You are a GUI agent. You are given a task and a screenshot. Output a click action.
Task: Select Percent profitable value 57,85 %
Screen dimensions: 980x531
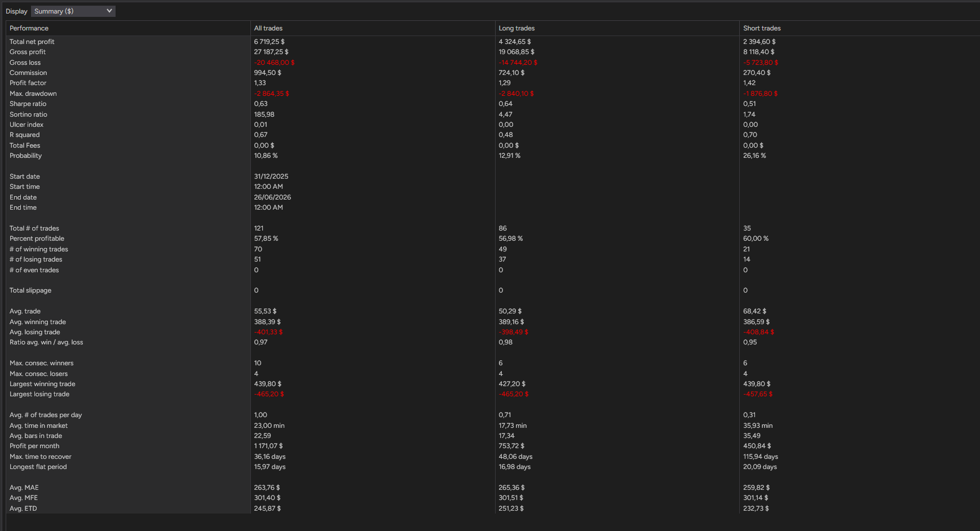(x=266, y=238)
